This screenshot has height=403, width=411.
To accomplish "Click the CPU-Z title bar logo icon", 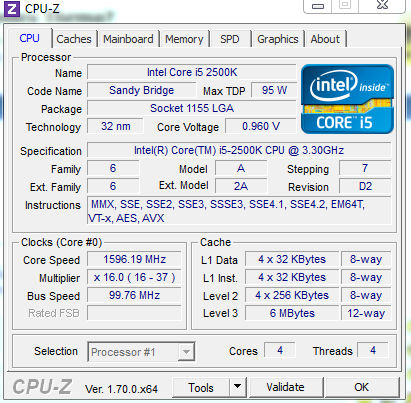I will [x=11, y=9].
